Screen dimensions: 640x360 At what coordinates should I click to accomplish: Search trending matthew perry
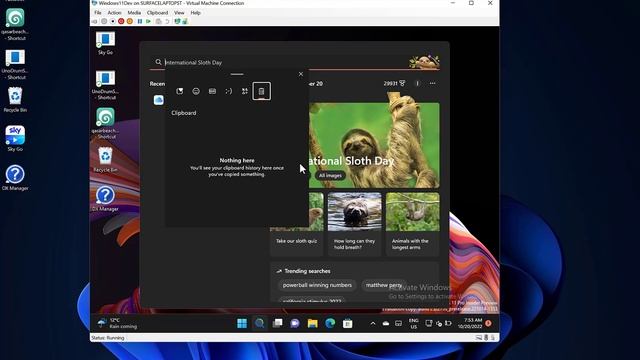384,285
